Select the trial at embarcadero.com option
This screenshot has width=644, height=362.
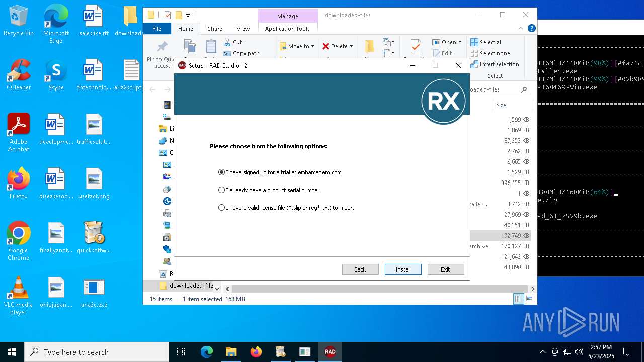click(280, 172)
